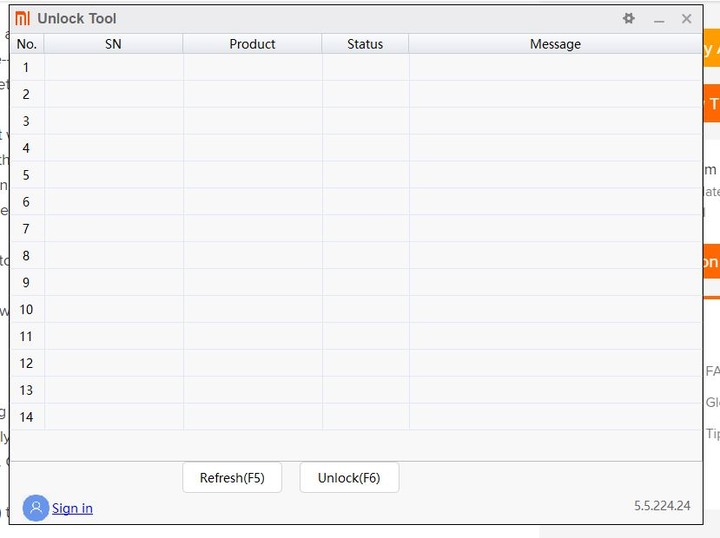Select row number 11
Viewport: 720px width, 538px height.
tap(356, 336)
